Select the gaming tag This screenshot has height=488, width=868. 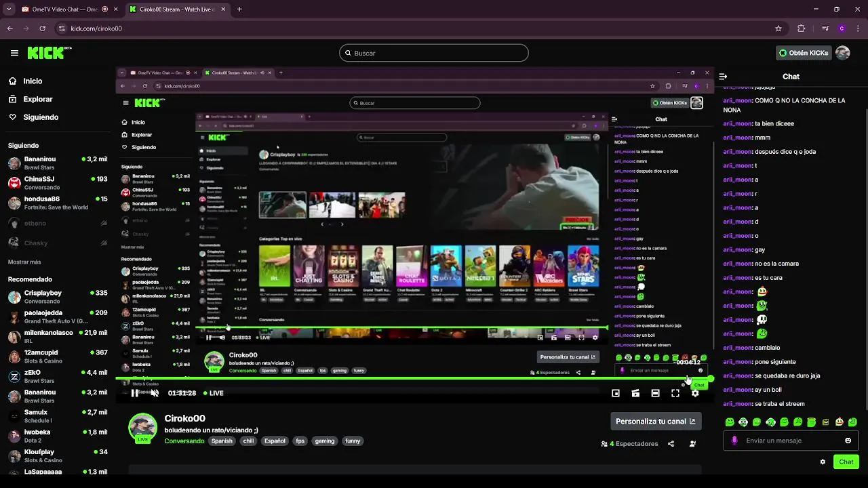click(x=325, y=441)
